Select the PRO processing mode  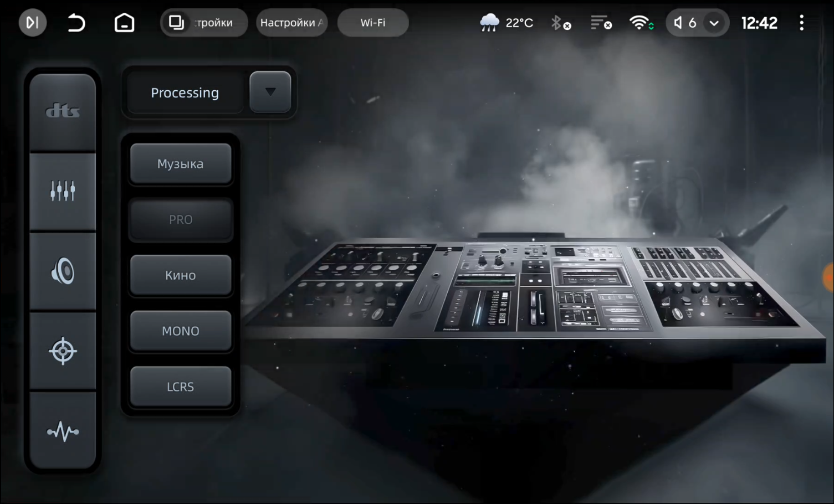(x=181, y=220)
